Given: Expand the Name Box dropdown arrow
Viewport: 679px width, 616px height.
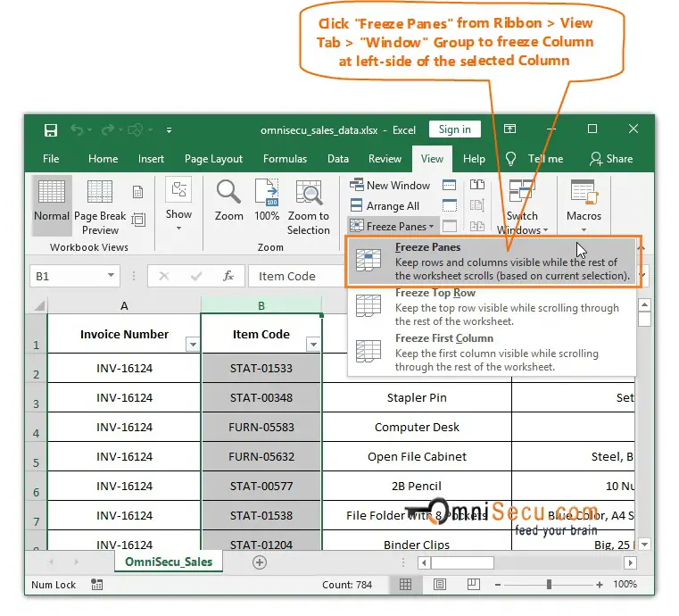Looking at the screenshot, I should (111, 276).
